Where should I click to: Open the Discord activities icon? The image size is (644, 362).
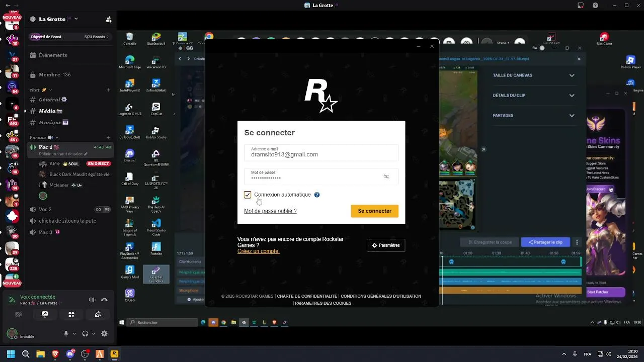[71, 314]
